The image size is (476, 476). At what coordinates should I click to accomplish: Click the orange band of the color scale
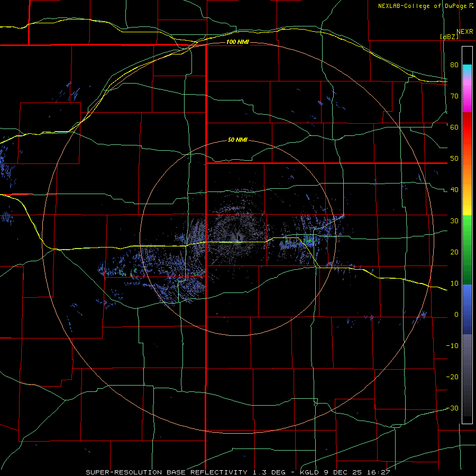coord(467,174)
